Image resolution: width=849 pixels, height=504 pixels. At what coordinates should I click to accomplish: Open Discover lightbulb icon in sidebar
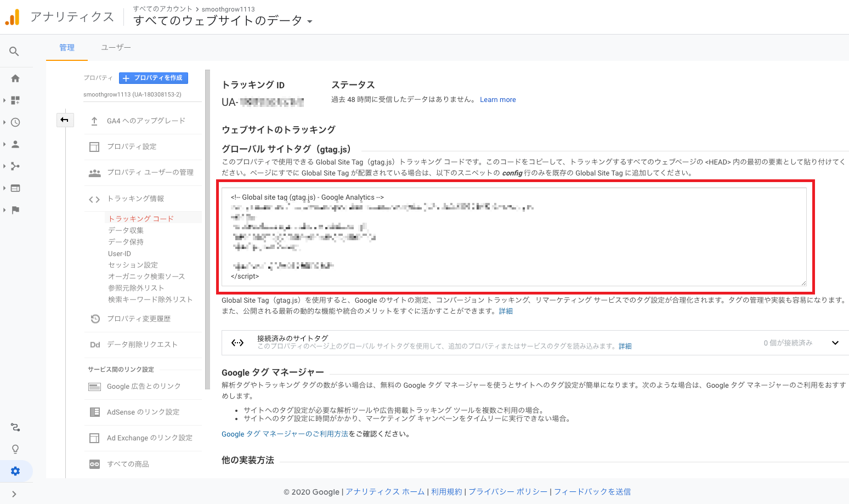click(x=15, y=449)
